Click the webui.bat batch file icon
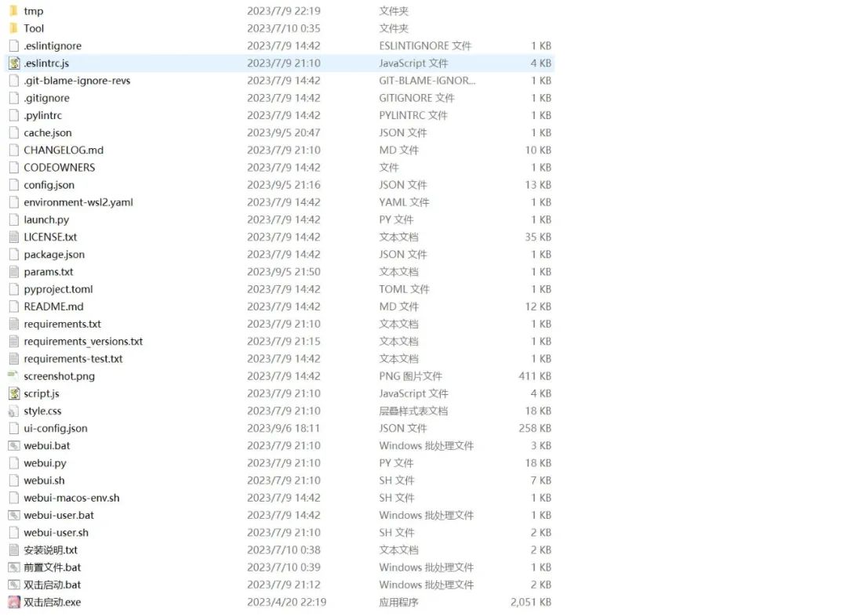This screenshot has height=616, width=847. tap(13, 446)
